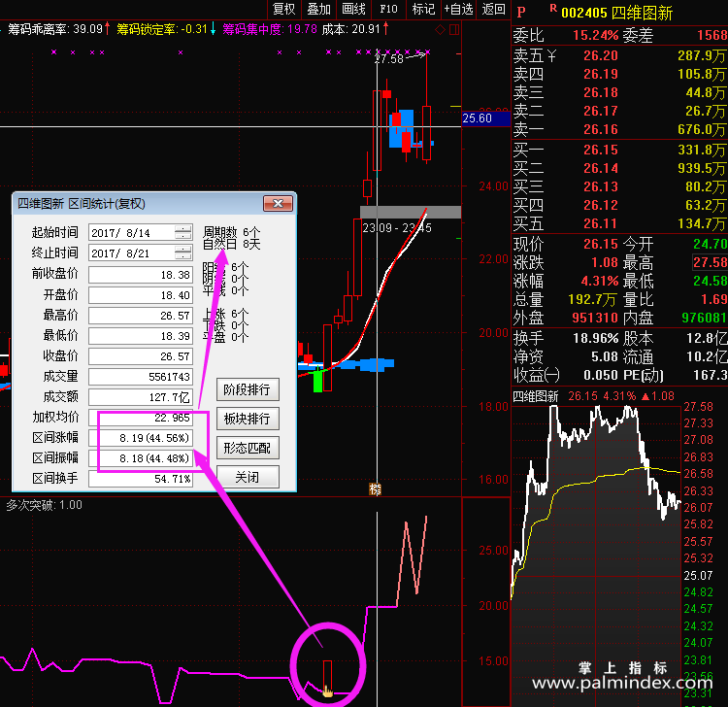Decrease the 起始时间 date spinner

coord(183,236)
